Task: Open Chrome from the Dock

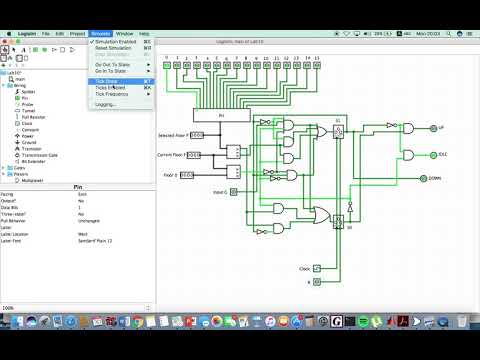Action: pos(138,321)
